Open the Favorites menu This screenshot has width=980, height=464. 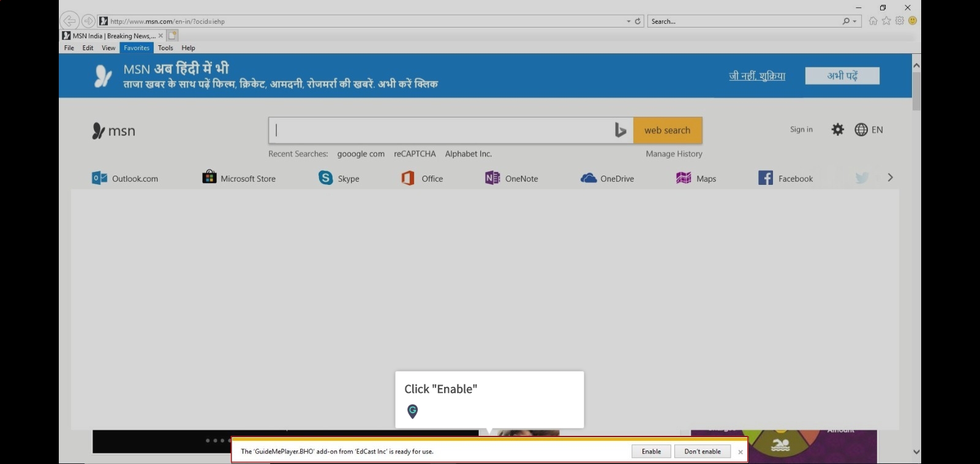137,48
